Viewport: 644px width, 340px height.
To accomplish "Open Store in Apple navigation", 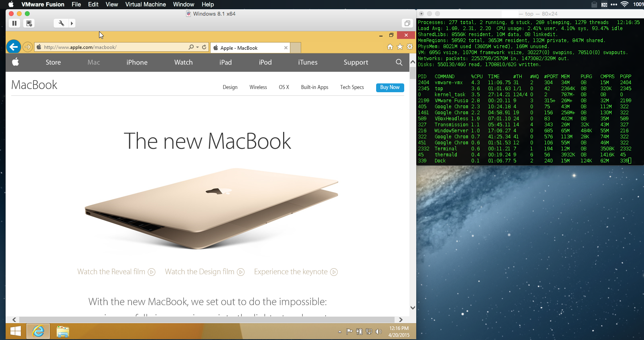I will [x=53, y=62].
